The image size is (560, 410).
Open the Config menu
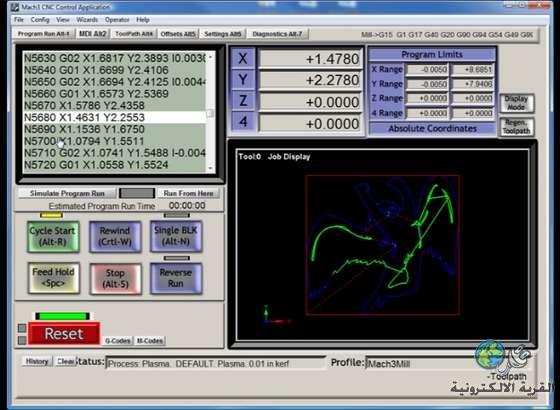point(40,20)
